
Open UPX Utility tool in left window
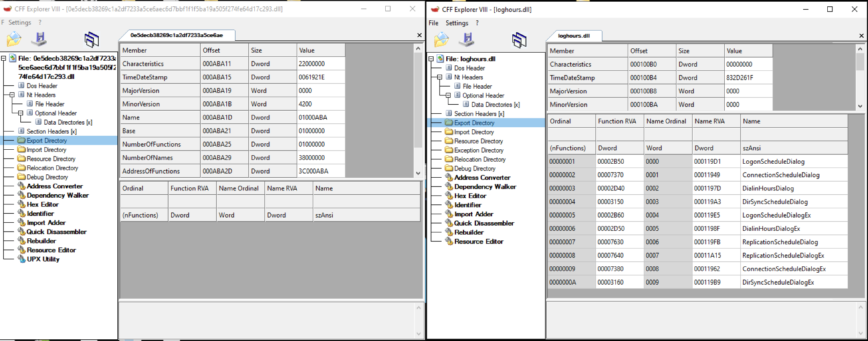[x=43, y=259]
